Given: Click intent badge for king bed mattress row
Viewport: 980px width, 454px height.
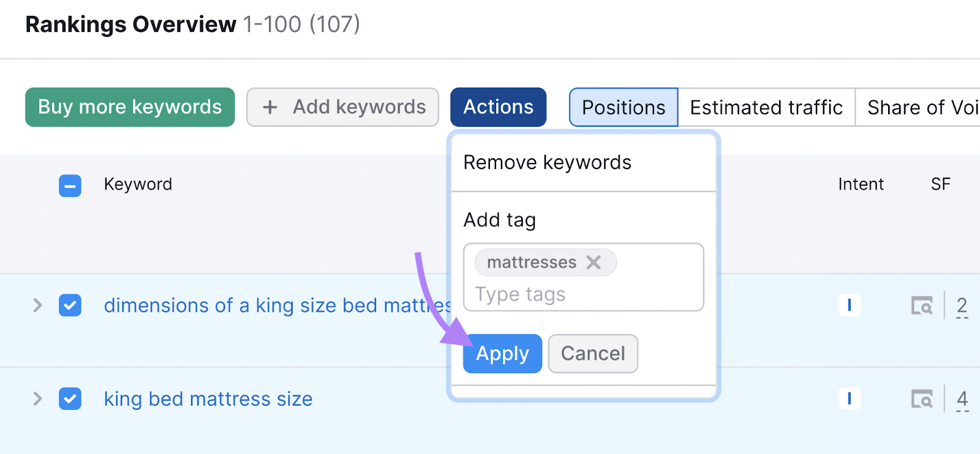Looking at the screenshot, I should 849,399.
